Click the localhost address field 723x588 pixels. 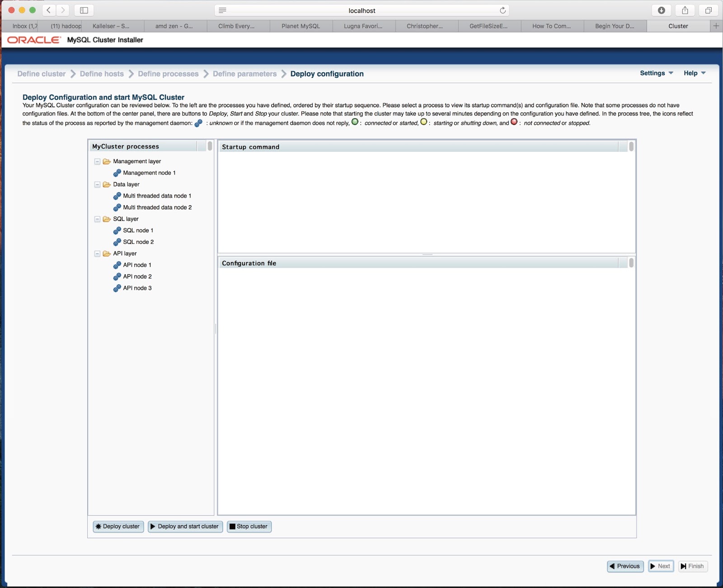pos(362,10)
